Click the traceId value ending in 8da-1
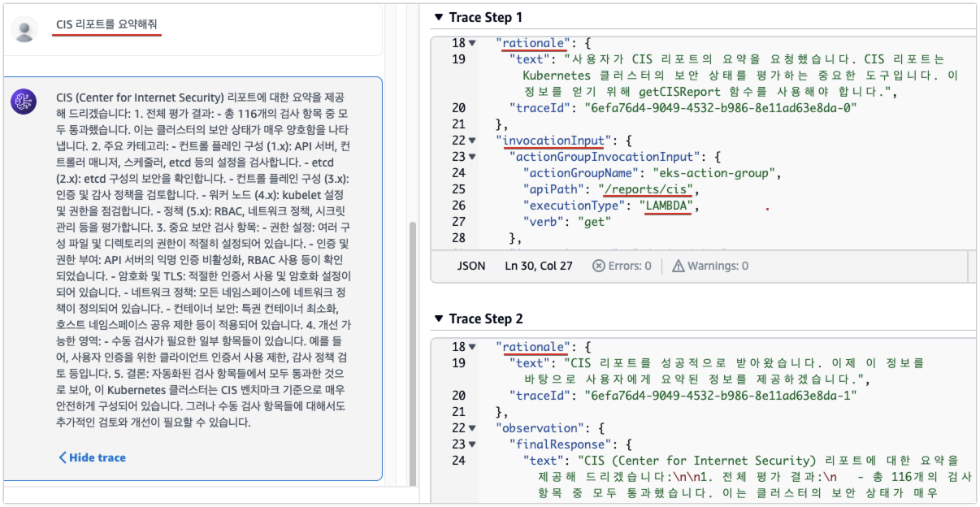 [721, 396]
